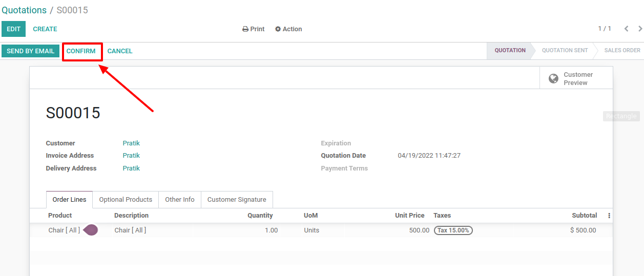Select the Customer Signature tab
Screen dimensions: 644x276
[237, 200]
